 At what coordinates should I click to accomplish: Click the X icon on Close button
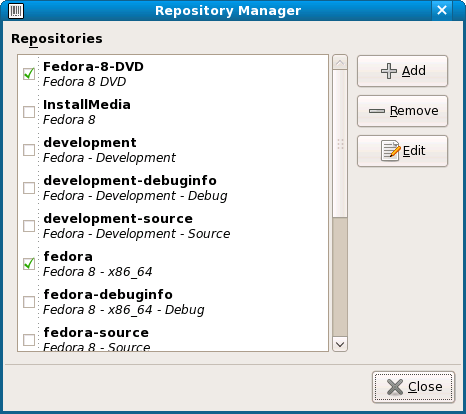pos(395,387)
